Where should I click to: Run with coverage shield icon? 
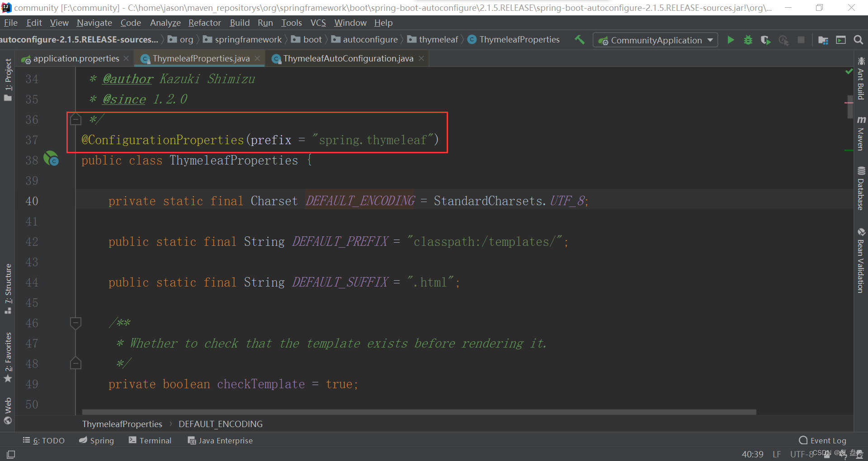[x=765, y=40]
